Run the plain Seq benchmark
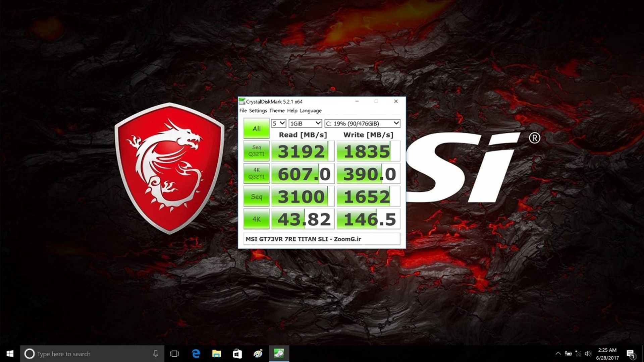The image size is (644, 362). pyautogui.click(x=256, y=196)
